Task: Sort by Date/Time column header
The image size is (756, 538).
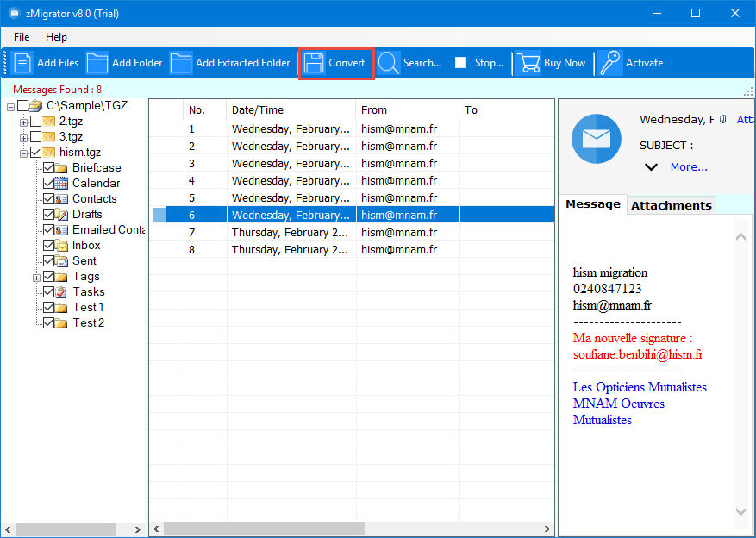Action: (291, 109)
